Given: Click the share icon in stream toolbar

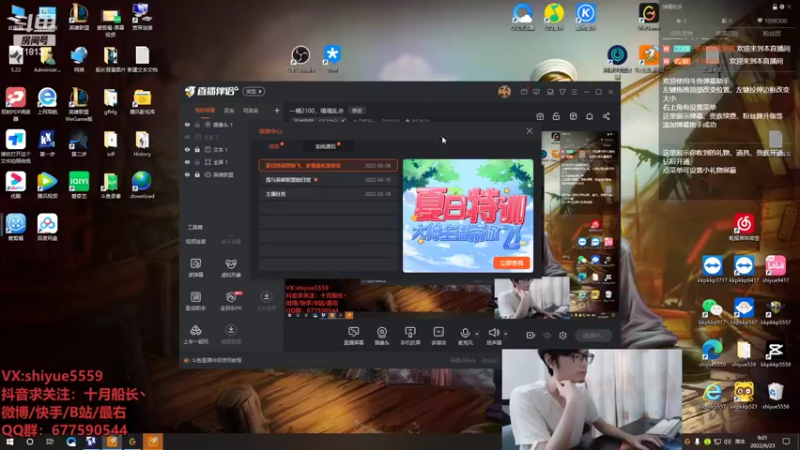Looking at the screenshot, I should (x=606, y=117).
